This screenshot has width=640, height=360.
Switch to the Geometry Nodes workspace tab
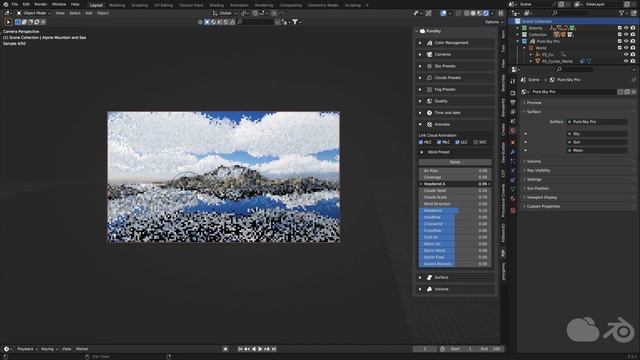323,5
